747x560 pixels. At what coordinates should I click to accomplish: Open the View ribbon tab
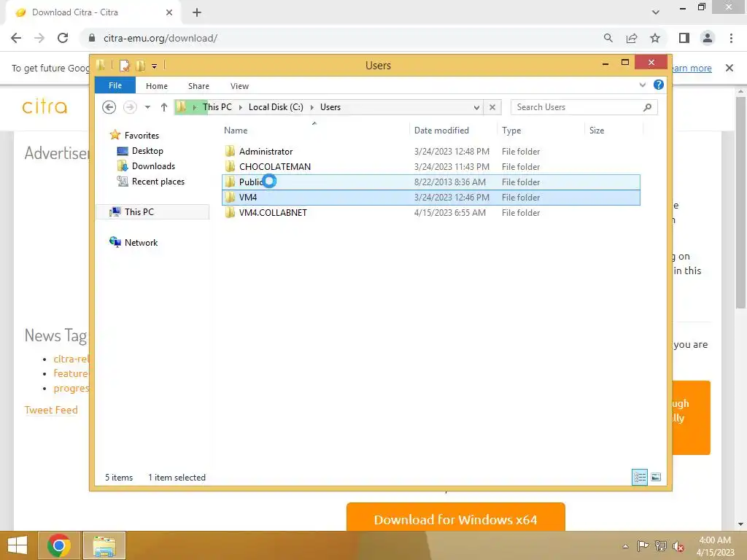tap(239, 86)
